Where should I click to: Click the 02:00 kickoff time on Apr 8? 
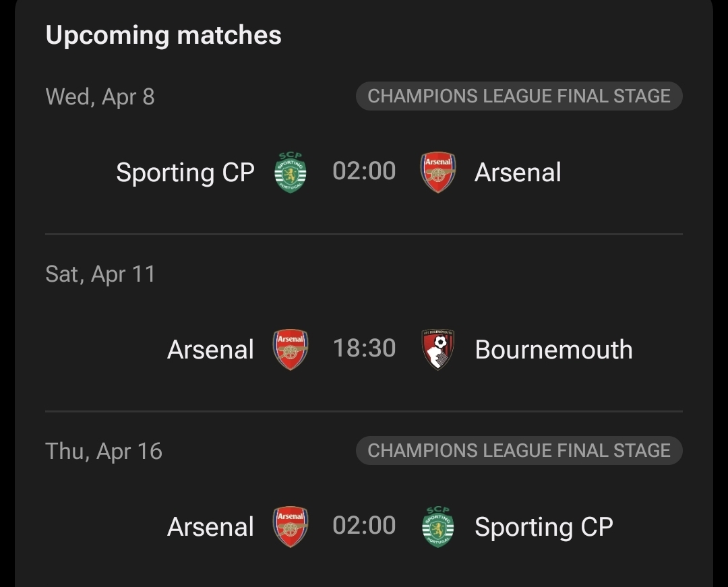364,171
